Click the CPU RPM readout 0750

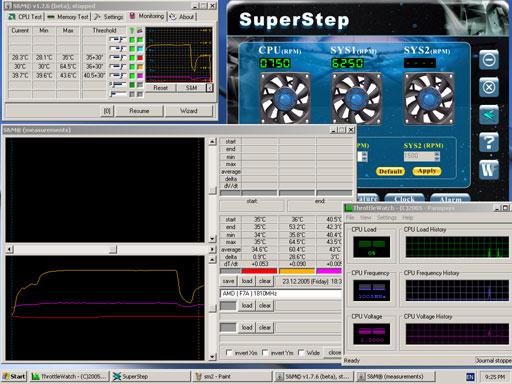click(x=275, y=63)
